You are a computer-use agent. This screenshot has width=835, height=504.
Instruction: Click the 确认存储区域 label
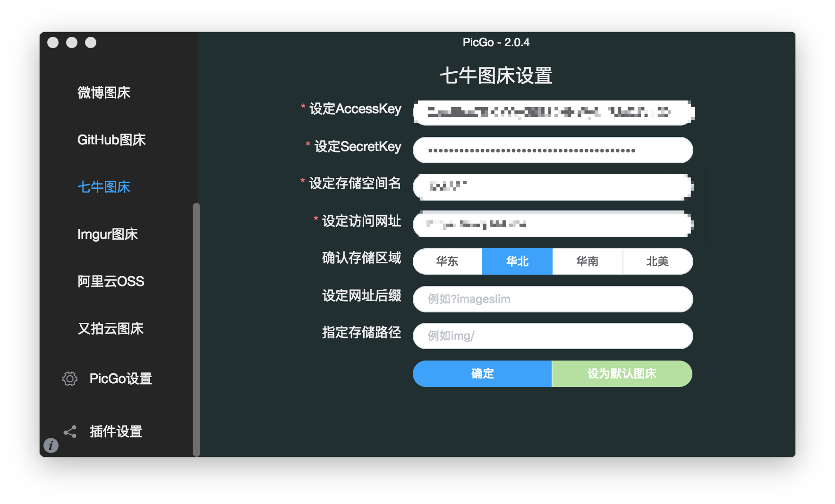(x=361, y=258)
